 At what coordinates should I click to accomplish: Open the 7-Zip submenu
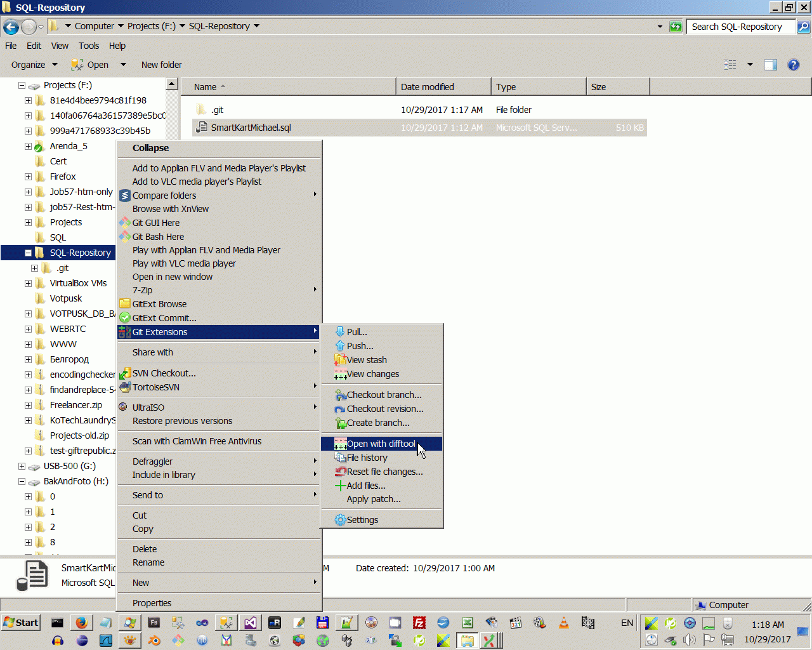219,290
